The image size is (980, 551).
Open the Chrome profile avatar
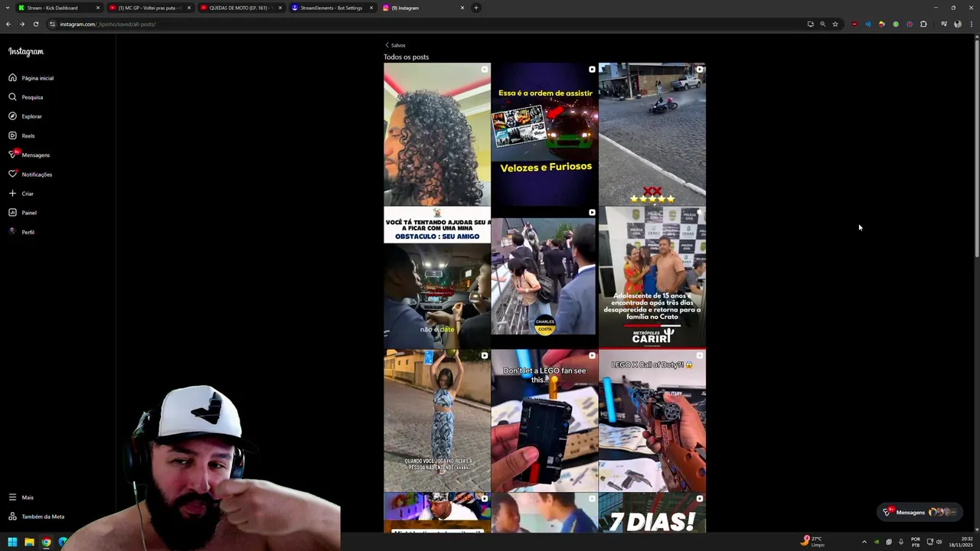coord(958,24)
